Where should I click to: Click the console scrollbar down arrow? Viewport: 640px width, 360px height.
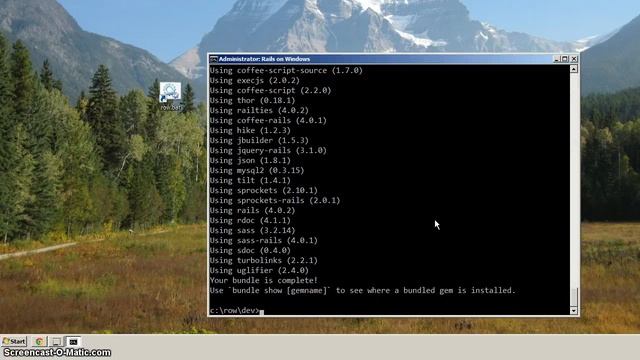coord(573,311)
